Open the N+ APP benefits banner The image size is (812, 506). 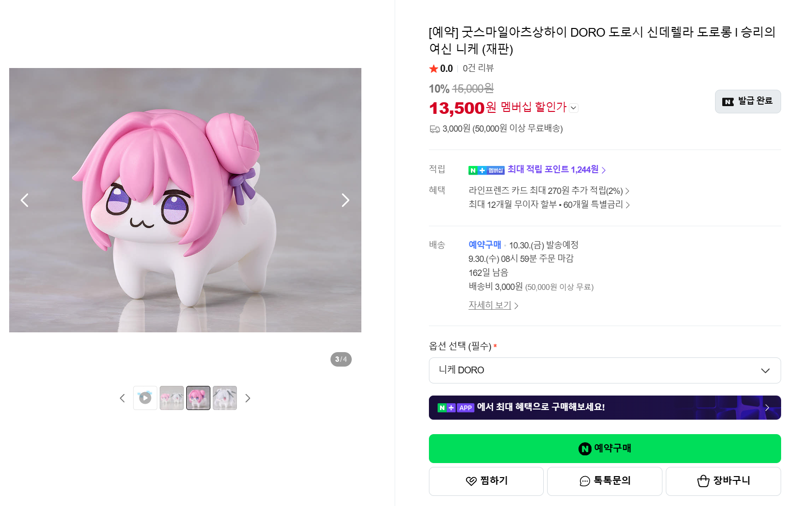point(605,408)
